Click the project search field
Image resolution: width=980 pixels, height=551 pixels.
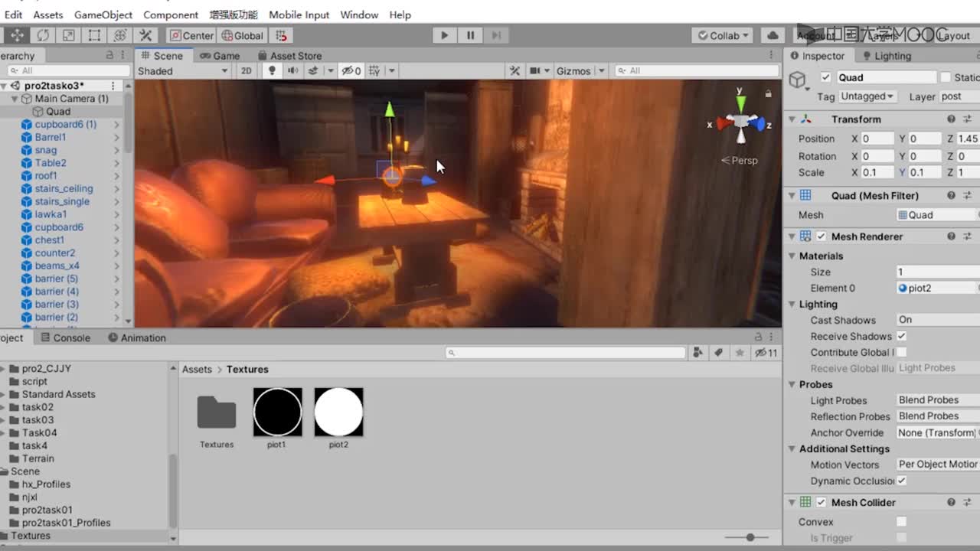click(x=566, y=353)
